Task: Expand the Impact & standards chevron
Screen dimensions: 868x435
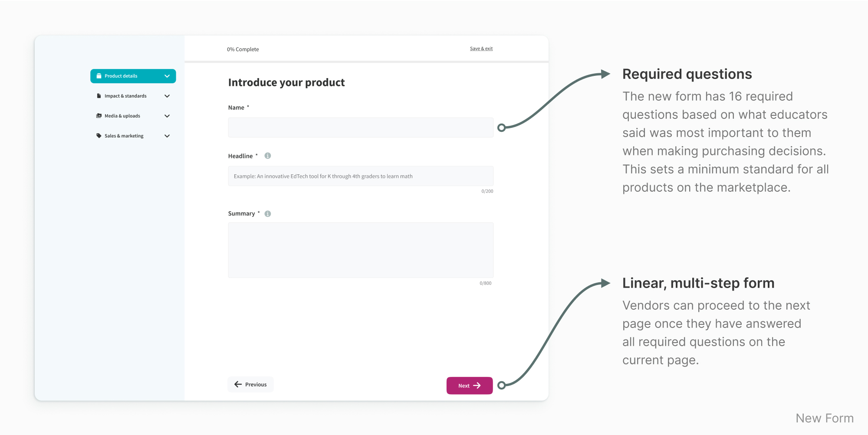Action: 167,96
